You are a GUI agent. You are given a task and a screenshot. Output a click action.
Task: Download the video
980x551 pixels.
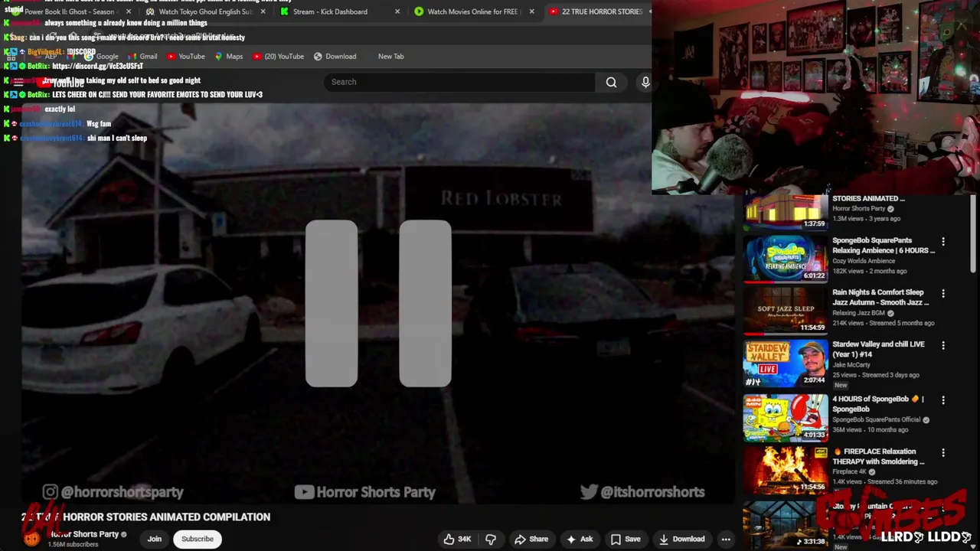click(x=681, y=539)
